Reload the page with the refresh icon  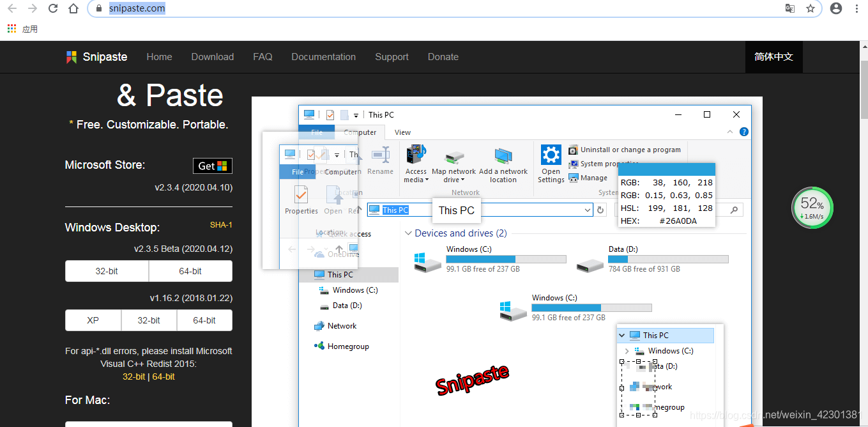coord(53,8)
